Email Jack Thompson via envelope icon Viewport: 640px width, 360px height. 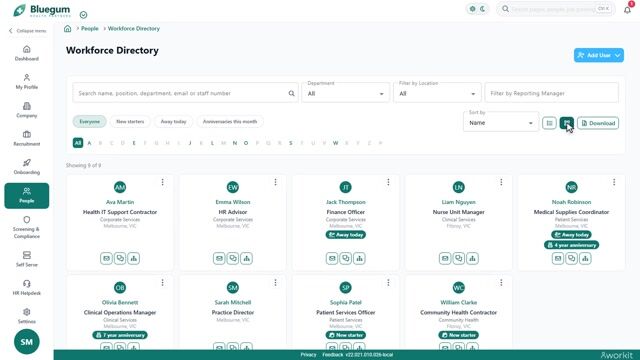pos(332,258)
